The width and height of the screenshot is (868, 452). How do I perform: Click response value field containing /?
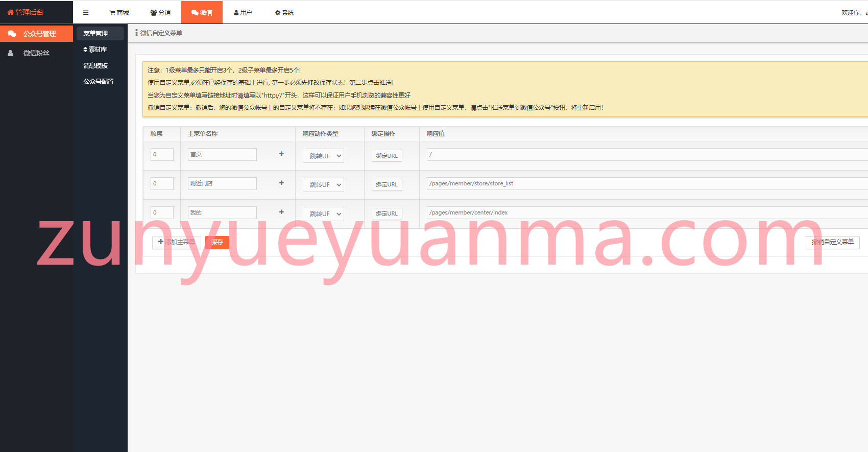coord(647,155)
